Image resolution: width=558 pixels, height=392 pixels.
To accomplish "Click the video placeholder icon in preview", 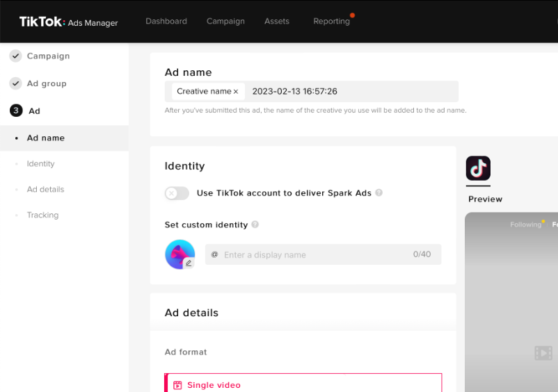I will pos(543,353).
